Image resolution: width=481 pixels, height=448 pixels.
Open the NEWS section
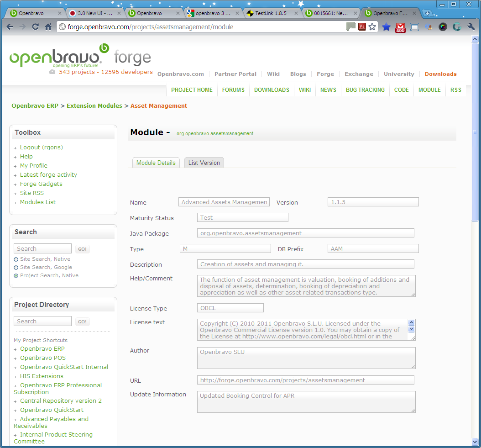328,90
